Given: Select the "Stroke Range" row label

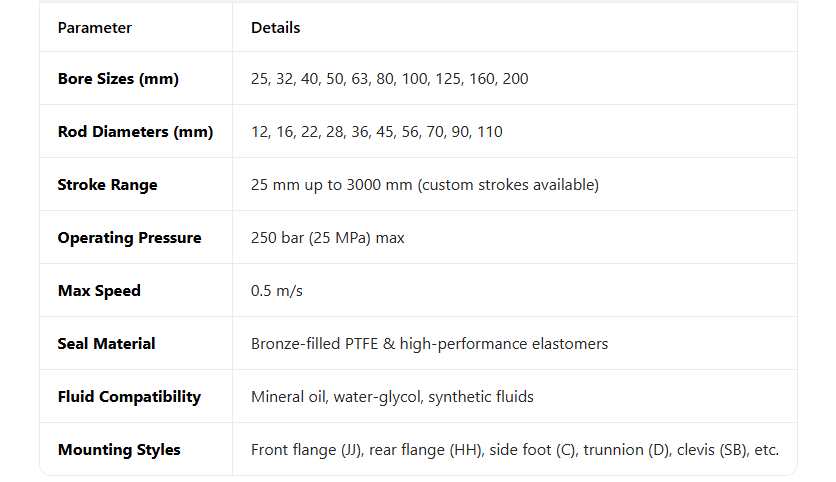Looking at the screenshot, I should [107, 185].
